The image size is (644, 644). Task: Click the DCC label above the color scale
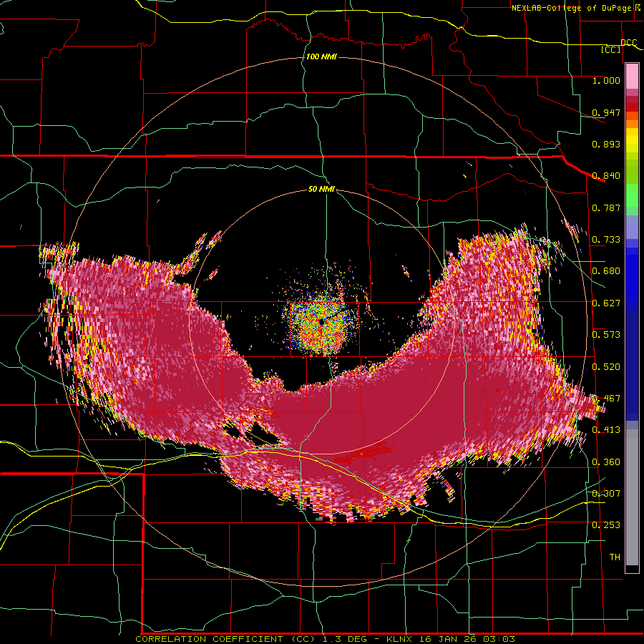coord(628,43)
